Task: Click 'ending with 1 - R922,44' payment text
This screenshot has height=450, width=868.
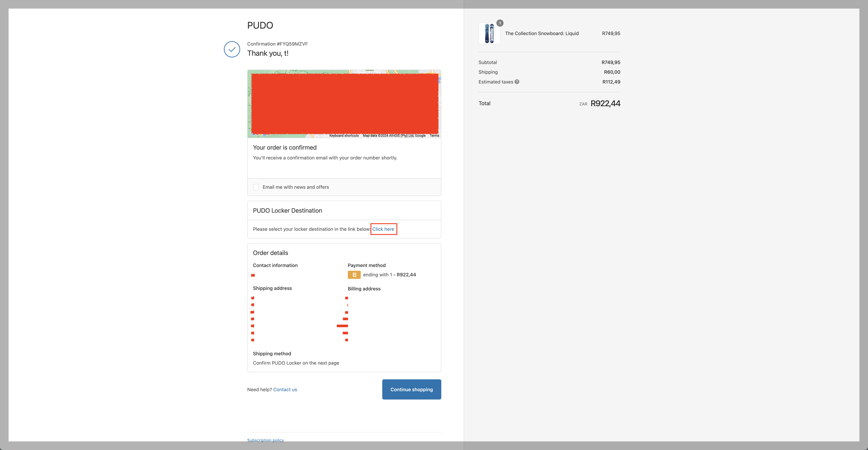Action: tap(390, 275)
